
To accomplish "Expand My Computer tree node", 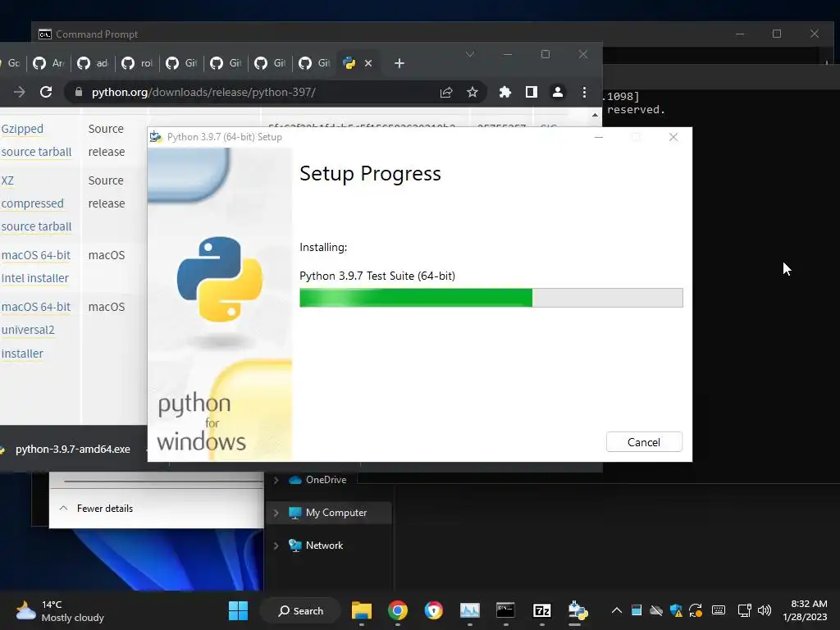I will (276, 513).
